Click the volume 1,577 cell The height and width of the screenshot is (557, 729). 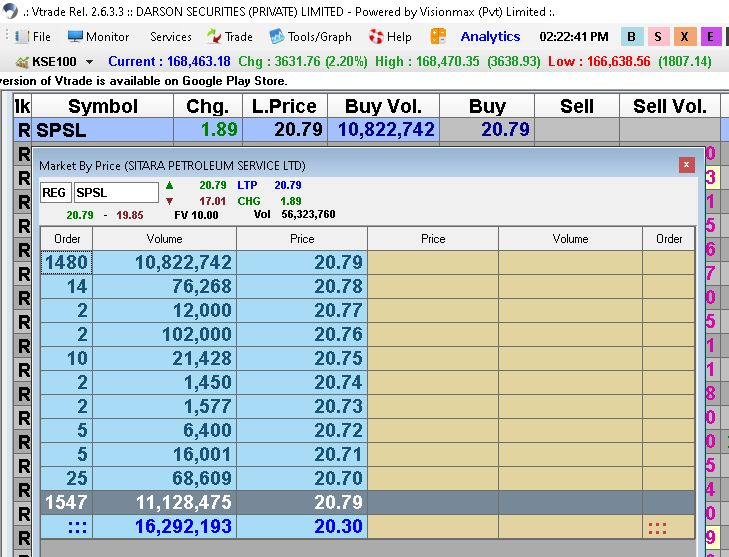point(165,407)
